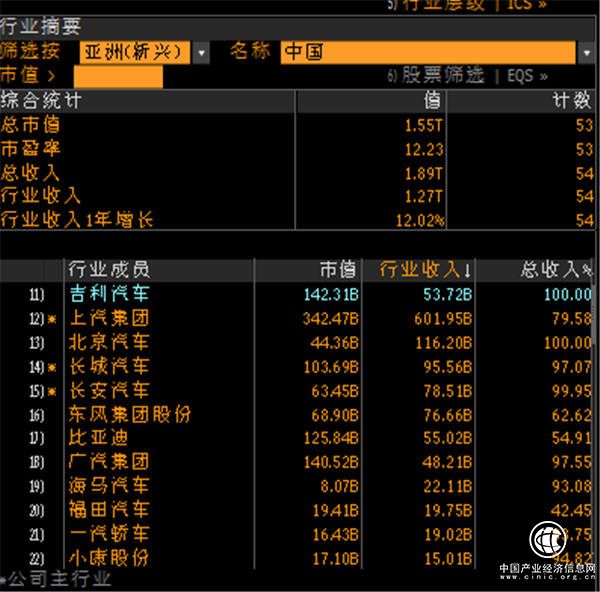The image size is (600, 592).
Task: Open 行业层级 ICS link at top
Action: point(467,5)
